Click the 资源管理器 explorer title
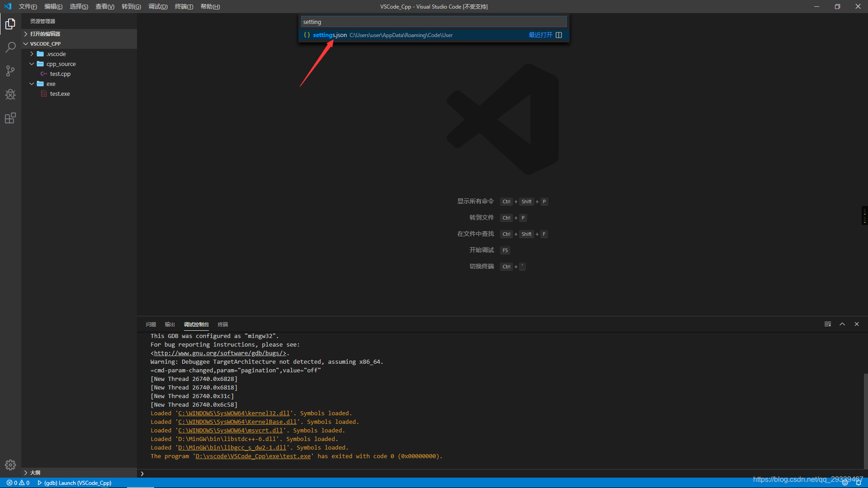 pos(42,21)
